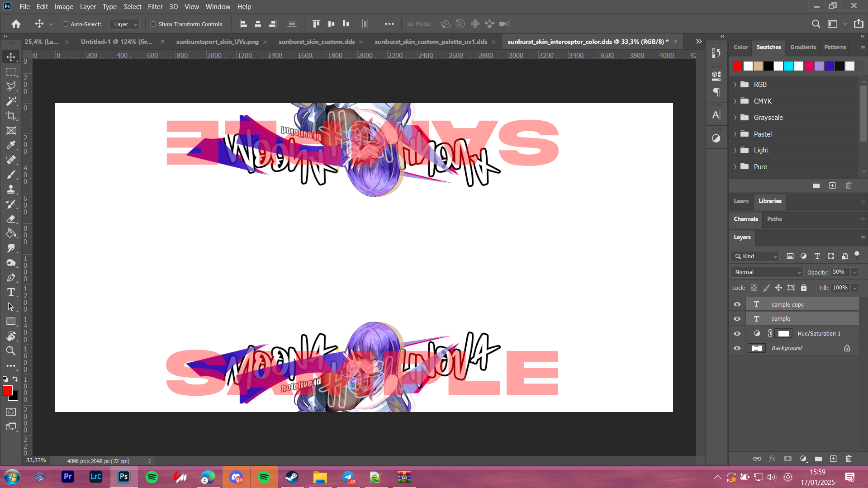Screen dimensions: 868x488
Task: Hide the Hue/Saturation 1 layer
Action: point(737,334)
